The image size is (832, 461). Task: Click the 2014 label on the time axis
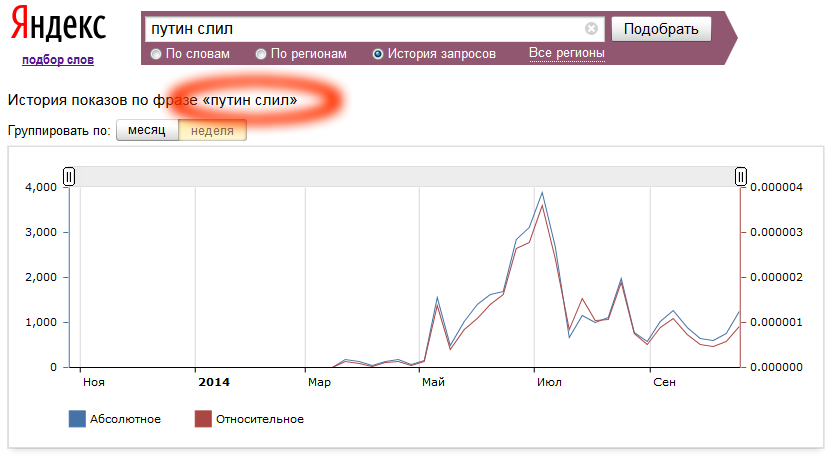[x=214, y=382]
